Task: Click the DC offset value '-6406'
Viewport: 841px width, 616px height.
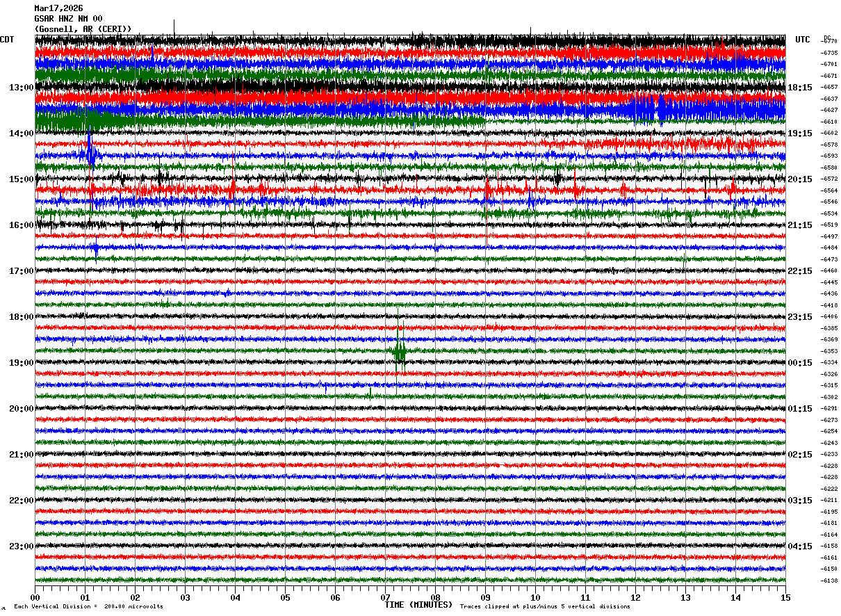Action: click(x=830, y=317)
